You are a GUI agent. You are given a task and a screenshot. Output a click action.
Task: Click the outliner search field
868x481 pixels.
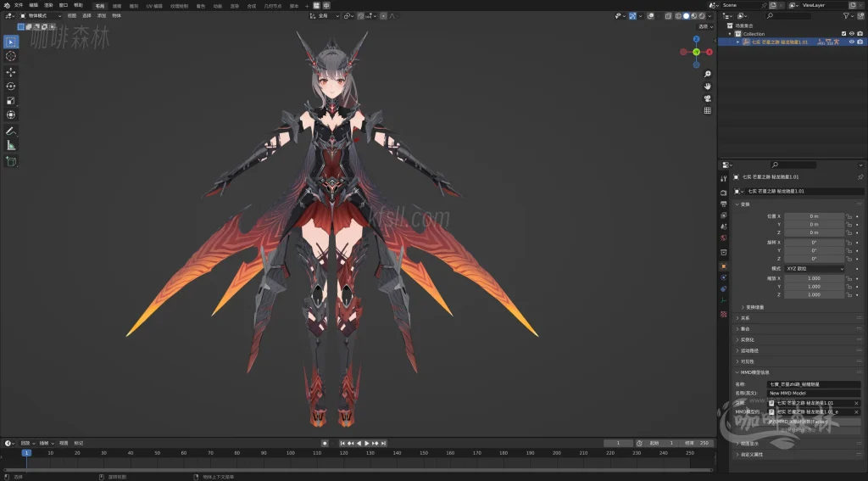(789, 16)
